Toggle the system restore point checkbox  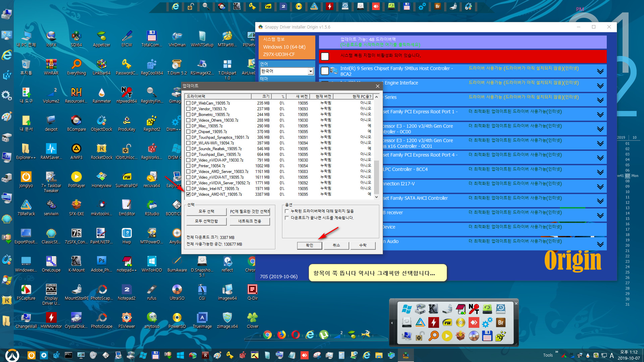click(x=325, y=56)
